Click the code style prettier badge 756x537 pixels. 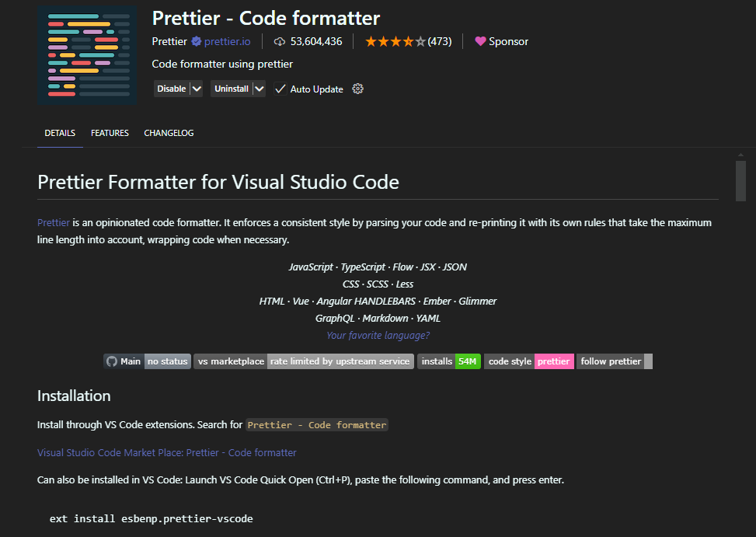pyautogui.click(x=529, y=361)
